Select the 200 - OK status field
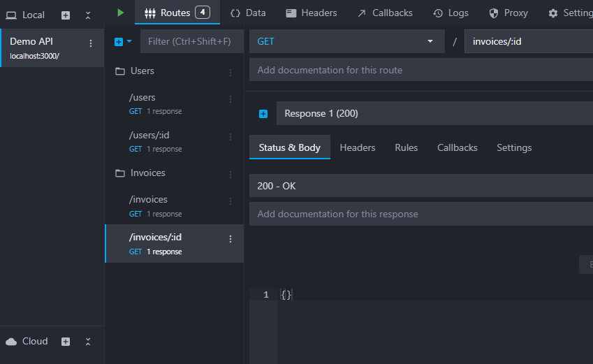Image resolution: width=593 pixels, height=364 pixels. 420,186
